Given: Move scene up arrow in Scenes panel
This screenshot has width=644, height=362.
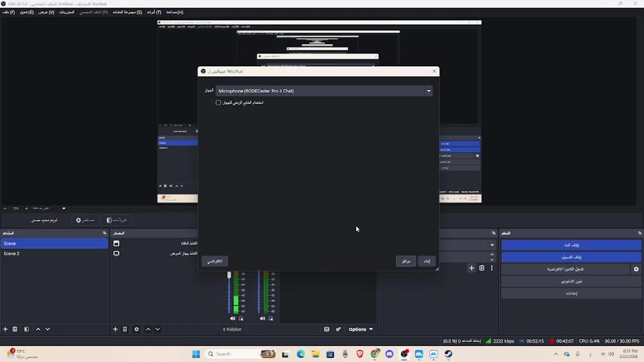Looking at the screenshot, I should click(x=38, y=329).
